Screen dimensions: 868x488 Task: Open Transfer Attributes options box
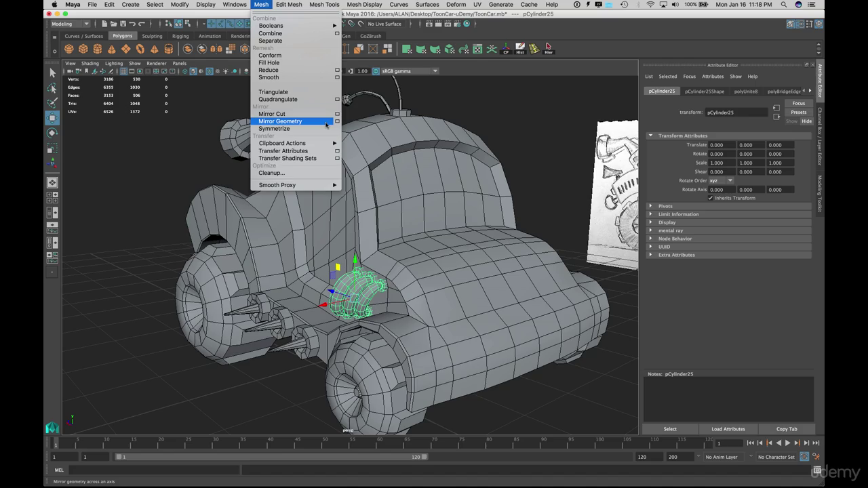point(337,151)
